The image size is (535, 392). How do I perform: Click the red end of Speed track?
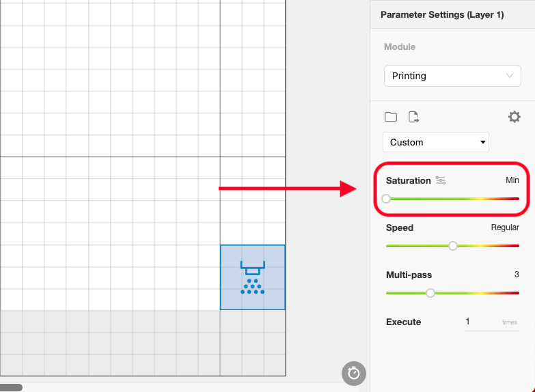(514, 246)
